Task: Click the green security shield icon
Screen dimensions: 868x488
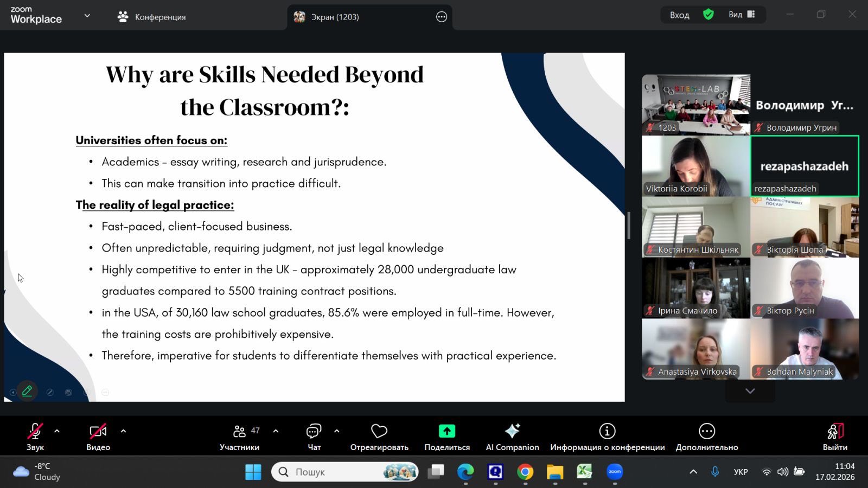Action: [709, 15]
